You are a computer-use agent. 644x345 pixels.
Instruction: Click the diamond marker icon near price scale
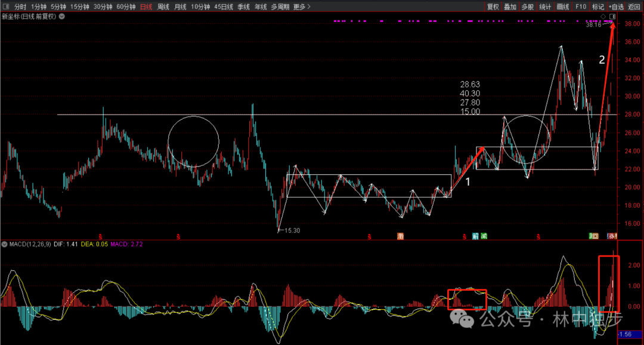[x=603, y=16]
